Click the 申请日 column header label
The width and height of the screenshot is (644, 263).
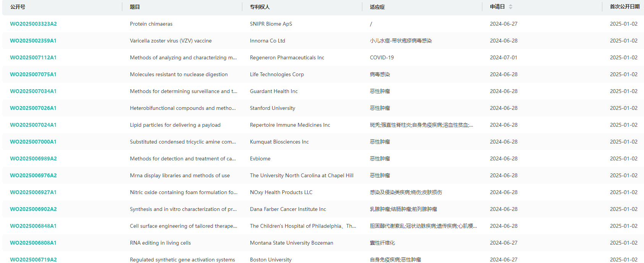point(497,7)
